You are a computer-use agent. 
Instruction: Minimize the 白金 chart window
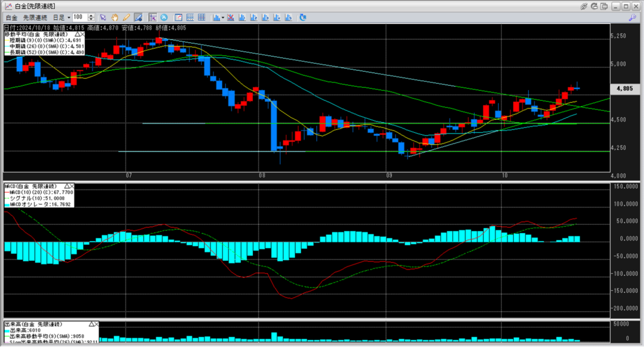pos(616,6)
